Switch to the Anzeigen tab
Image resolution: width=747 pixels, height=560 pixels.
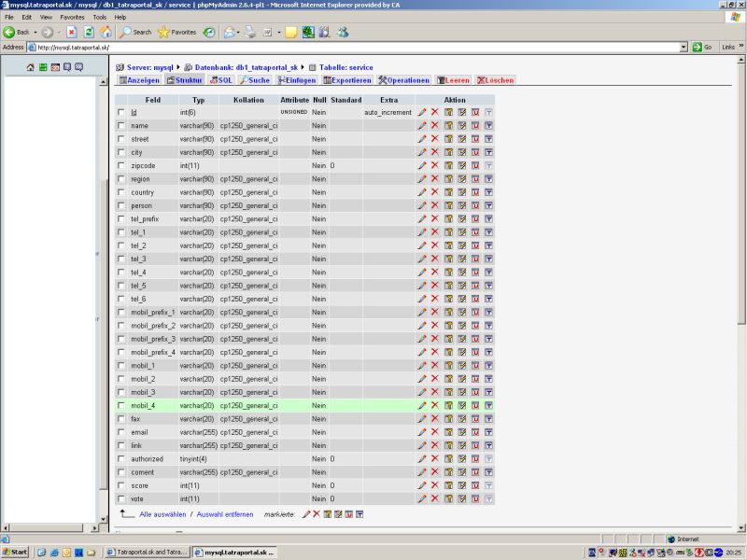pyautogui.click(x=139, y=80)
